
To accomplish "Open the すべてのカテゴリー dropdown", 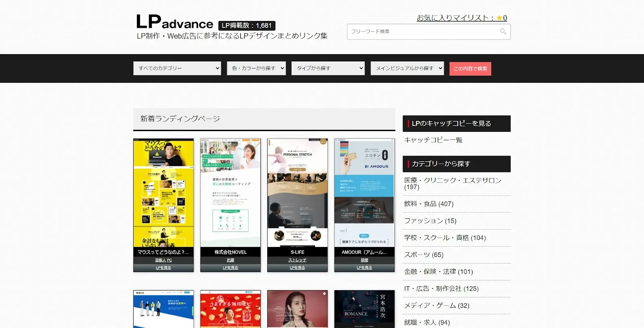I will (177, 68).
